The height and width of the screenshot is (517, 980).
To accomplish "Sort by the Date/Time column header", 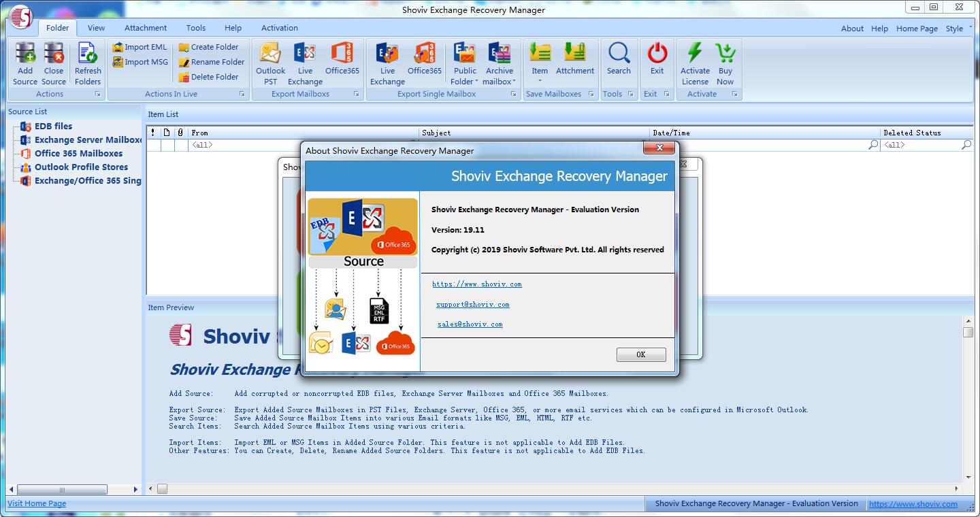I will [x=765, y=133].
